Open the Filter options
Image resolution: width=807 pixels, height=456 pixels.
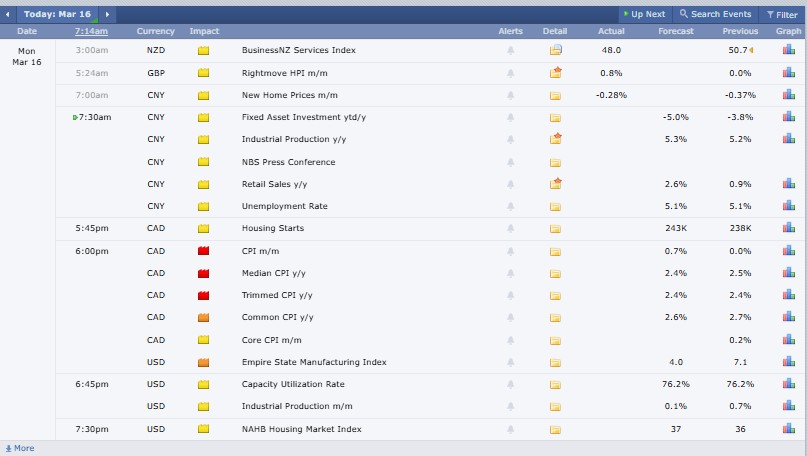pyautogui.click(x=781, y=14)
